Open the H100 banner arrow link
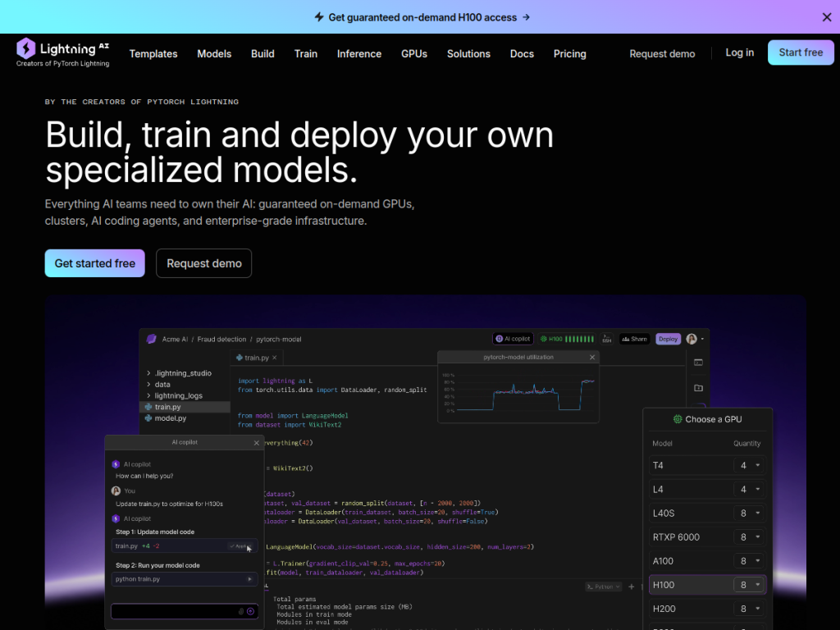This screenshot has height=630, width=840. click(526, 17)
